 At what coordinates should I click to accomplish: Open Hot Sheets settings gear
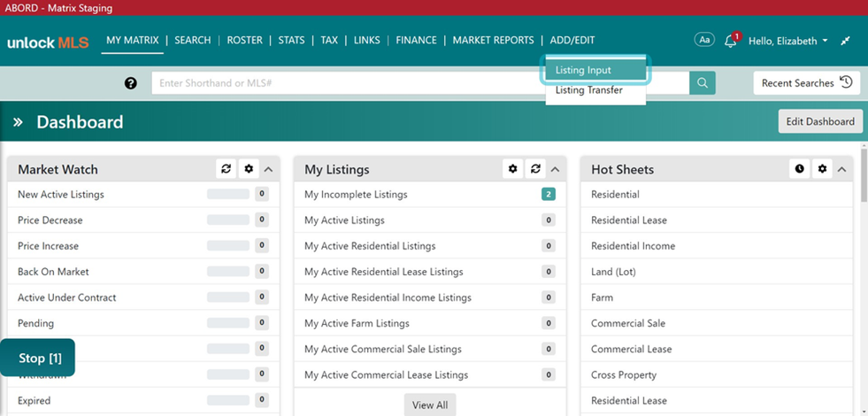822,169
